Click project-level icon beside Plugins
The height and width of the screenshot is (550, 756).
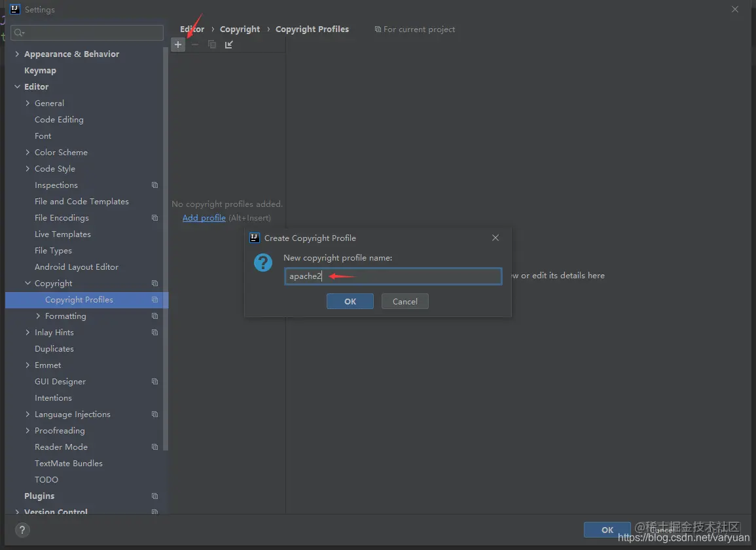[154, 496]
